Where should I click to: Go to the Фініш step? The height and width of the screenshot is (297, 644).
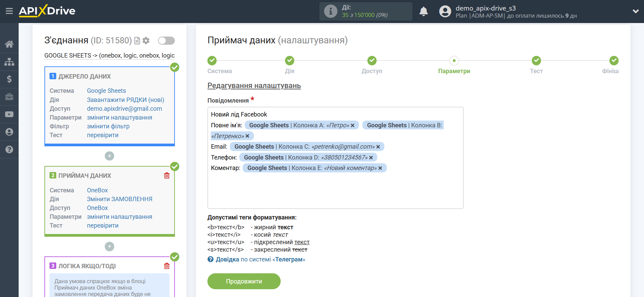pos(614,61)
